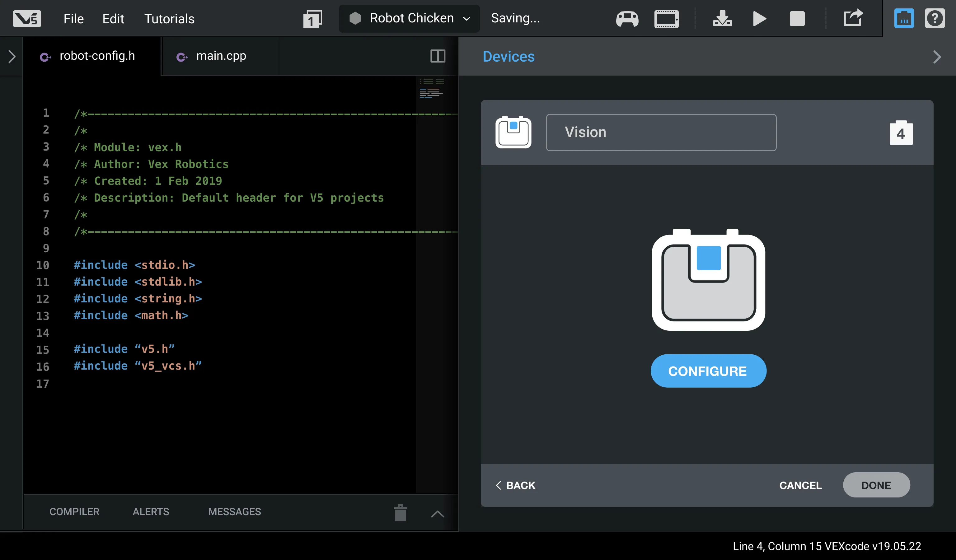The image size is (956, 560).
Task: Click the Vision name input field
Action: [661, 132]
